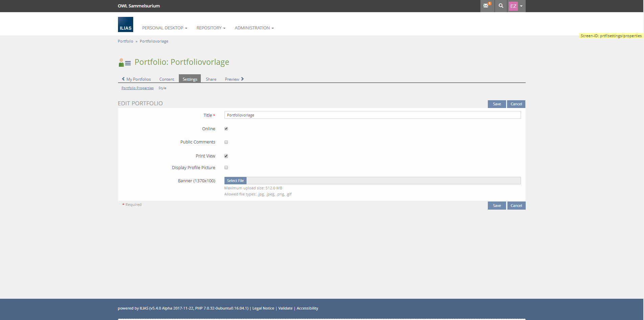
Task: Click the ILIAS logo
Action: (x=125, y=25)
